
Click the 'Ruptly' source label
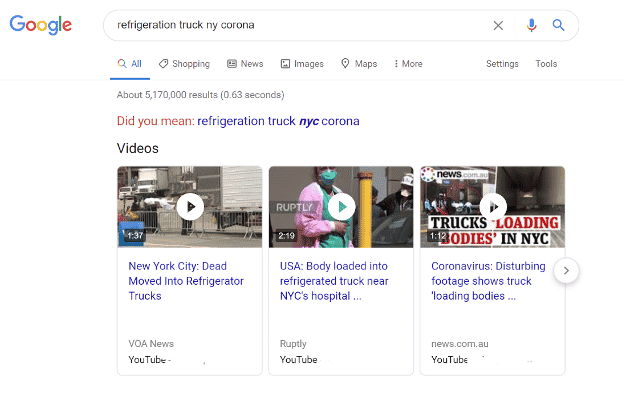point(293,344)
